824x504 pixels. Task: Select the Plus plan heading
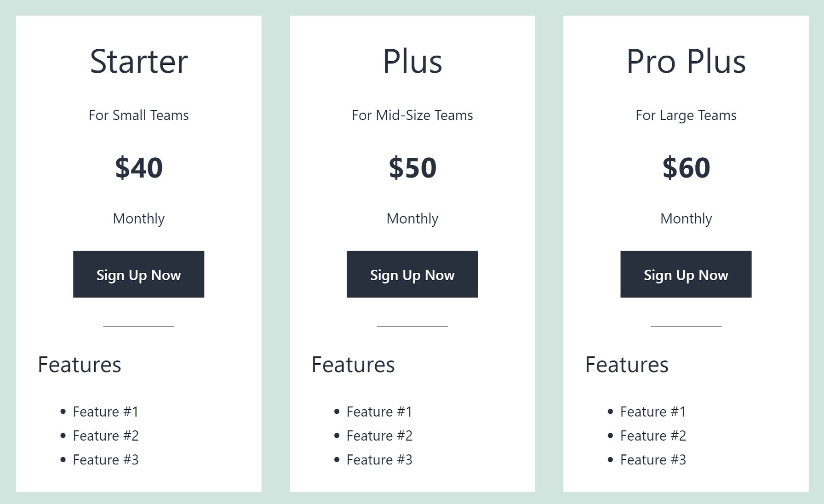click(412, 61)
